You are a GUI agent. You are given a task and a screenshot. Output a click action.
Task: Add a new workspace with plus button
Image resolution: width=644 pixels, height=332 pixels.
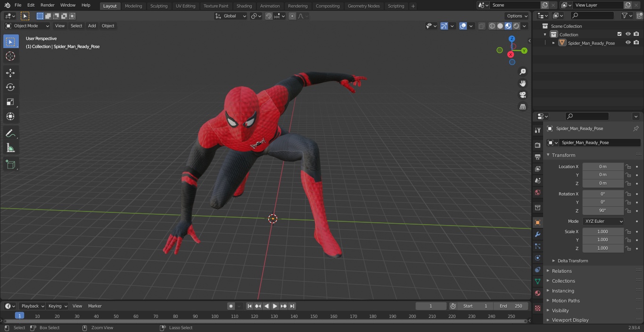(x=413, y=6)
